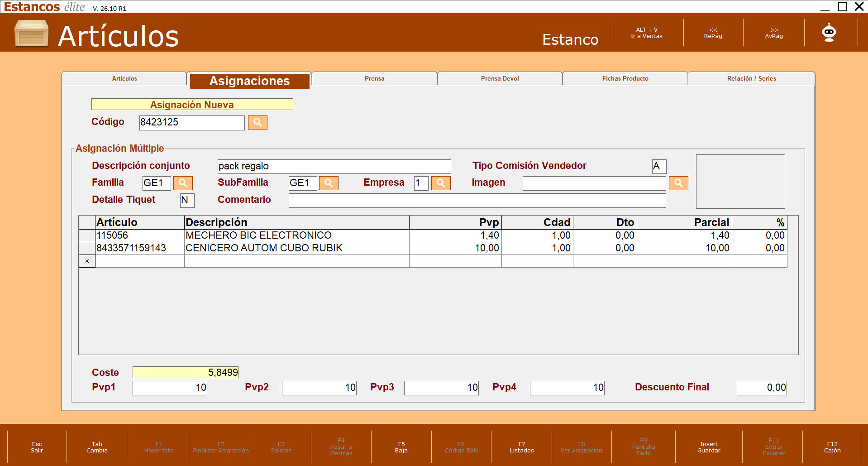868x466 pixels.
Task: Click the Pvp4 price field
Action: (x=567, y=388)
